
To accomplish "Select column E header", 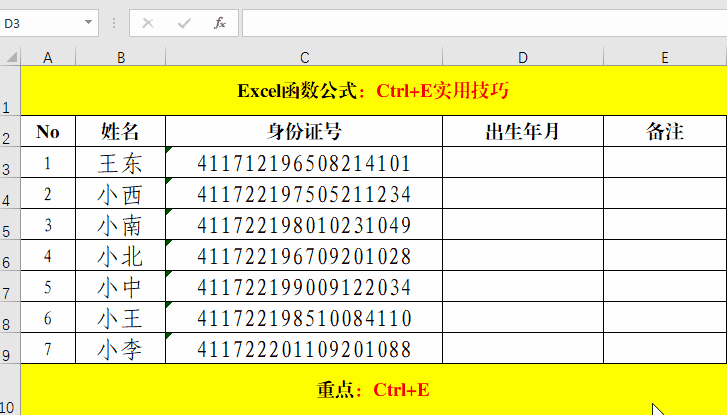I will (x=665, y=57).
